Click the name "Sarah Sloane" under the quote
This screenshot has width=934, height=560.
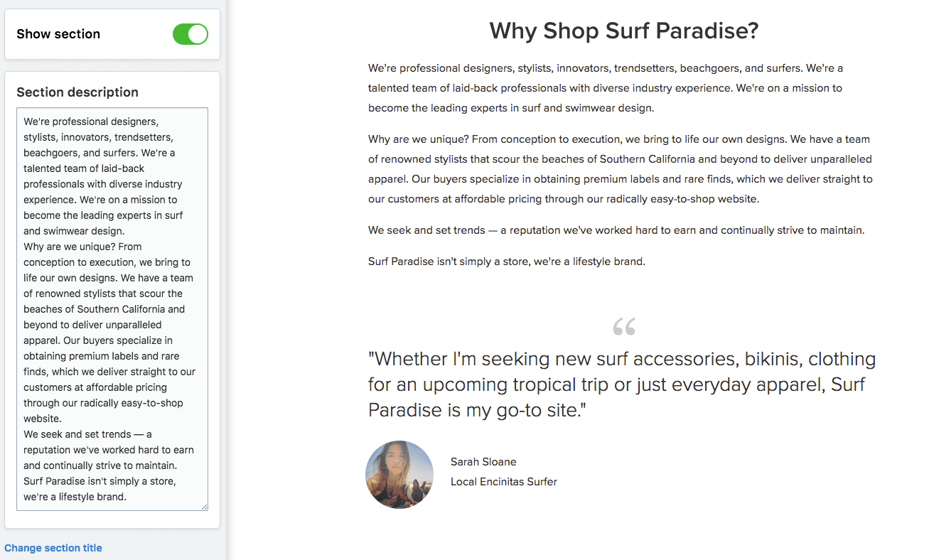483,462
